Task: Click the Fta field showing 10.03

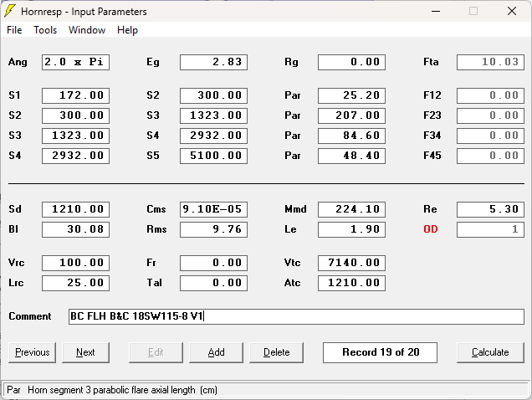Action: [x=490, y=62]
